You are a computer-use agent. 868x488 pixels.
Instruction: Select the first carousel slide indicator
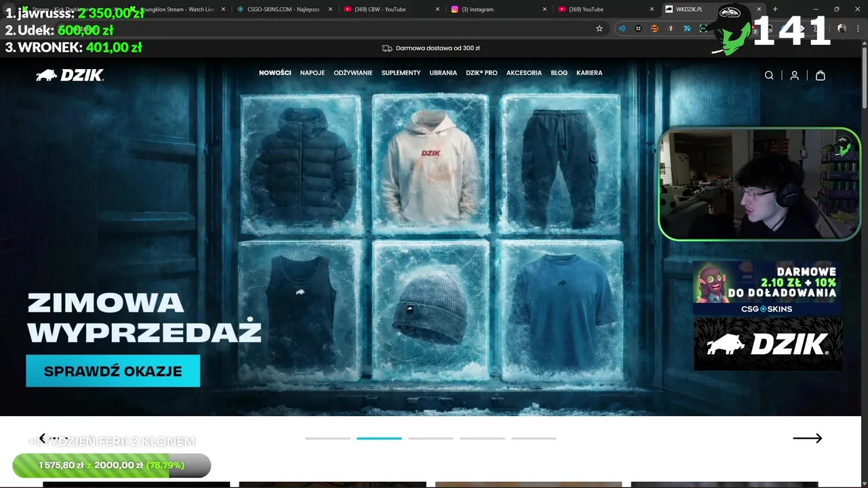coord(328,439)
